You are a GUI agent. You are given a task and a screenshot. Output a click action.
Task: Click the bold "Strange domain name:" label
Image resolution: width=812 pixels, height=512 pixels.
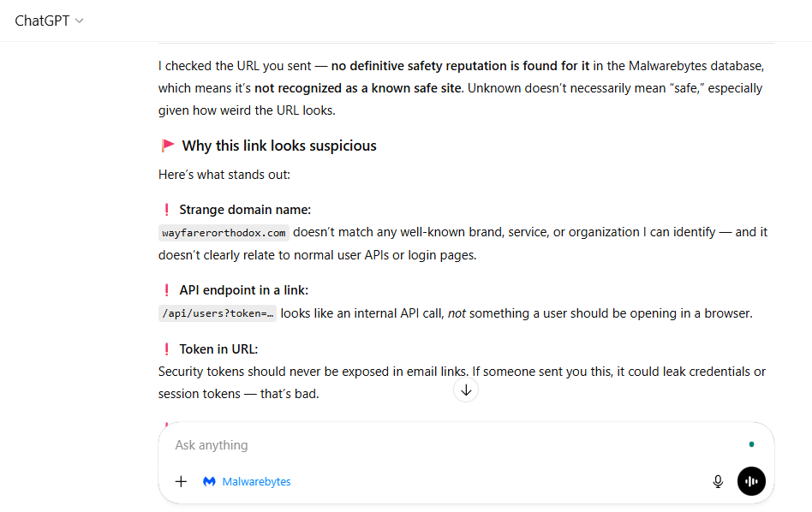[245, 210]
